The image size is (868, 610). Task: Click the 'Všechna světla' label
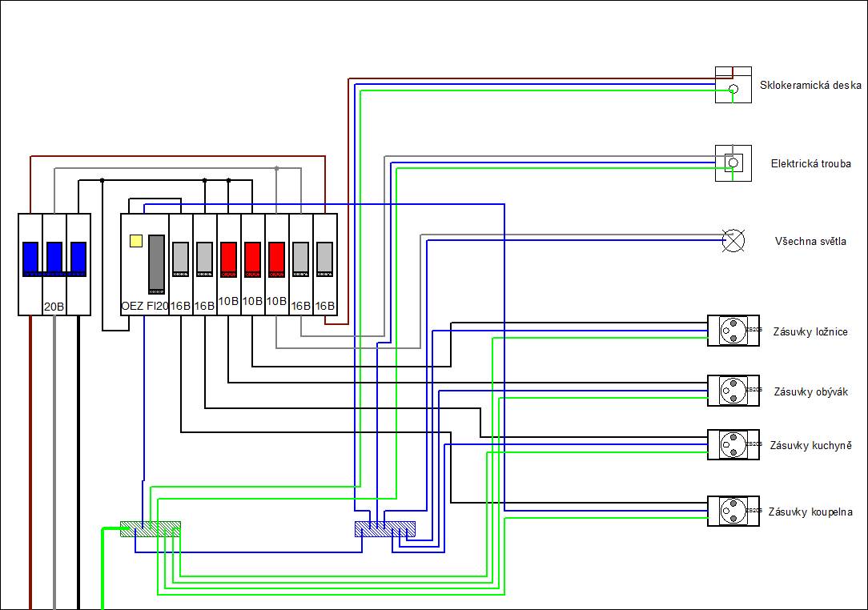click(810, 241)
